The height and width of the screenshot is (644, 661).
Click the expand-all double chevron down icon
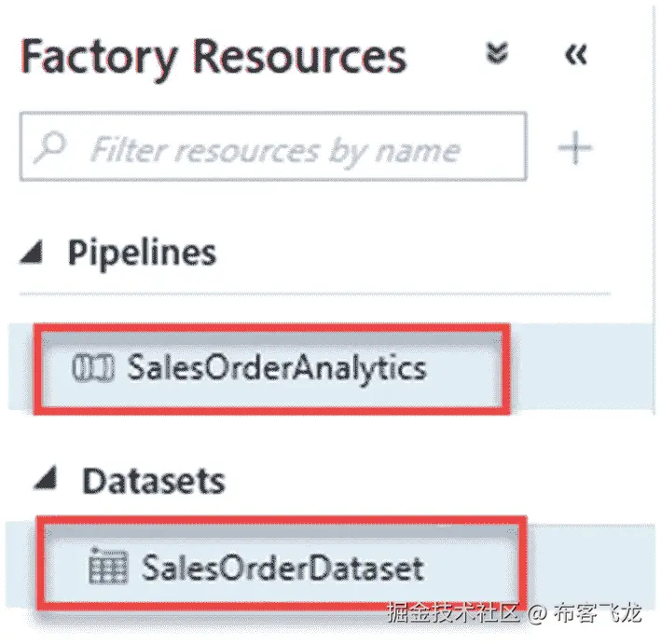[497, 53]
